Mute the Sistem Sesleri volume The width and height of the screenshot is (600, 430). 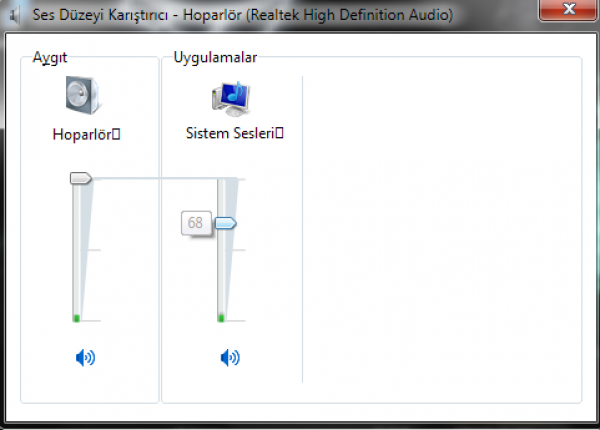pyautogui.click(x=230, y=358)
